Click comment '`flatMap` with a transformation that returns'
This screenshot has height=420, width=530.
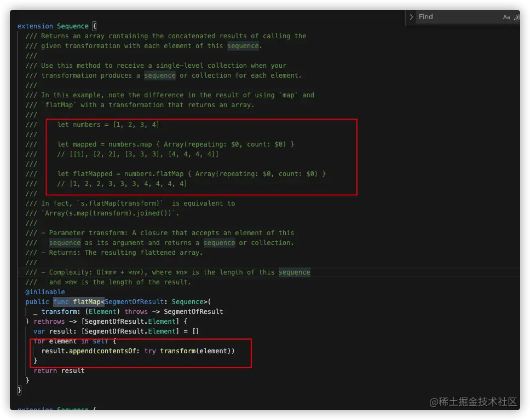pos(140,105)
